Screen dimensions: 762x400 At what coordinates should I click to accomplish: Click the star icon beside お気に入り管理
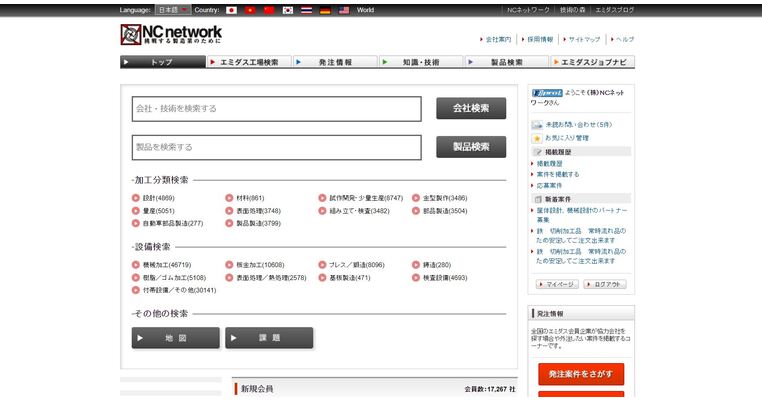pos(537,138)
